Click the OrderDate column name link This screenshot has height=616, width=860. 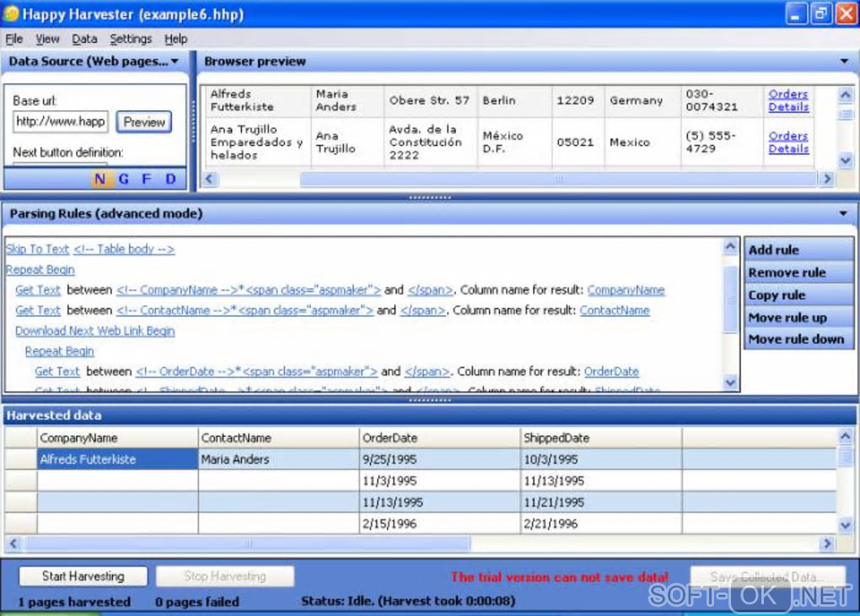[x=611, y=372]
